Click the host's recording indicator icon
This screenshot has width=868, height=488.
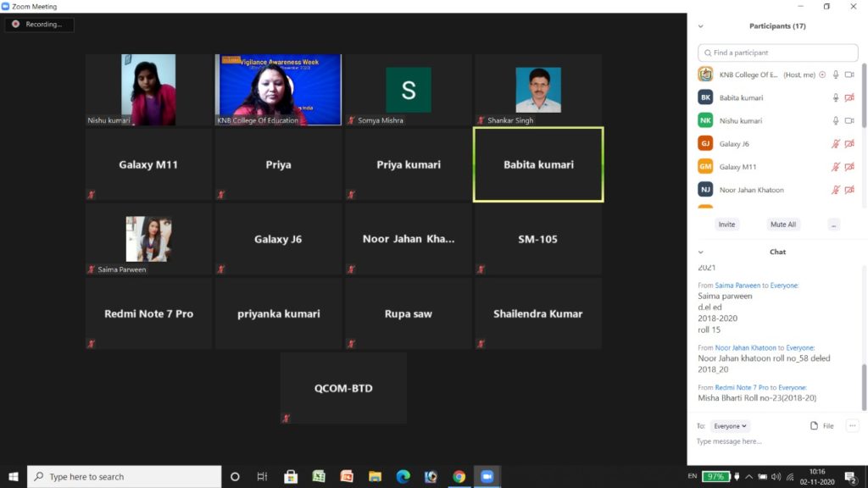(822, 75)
